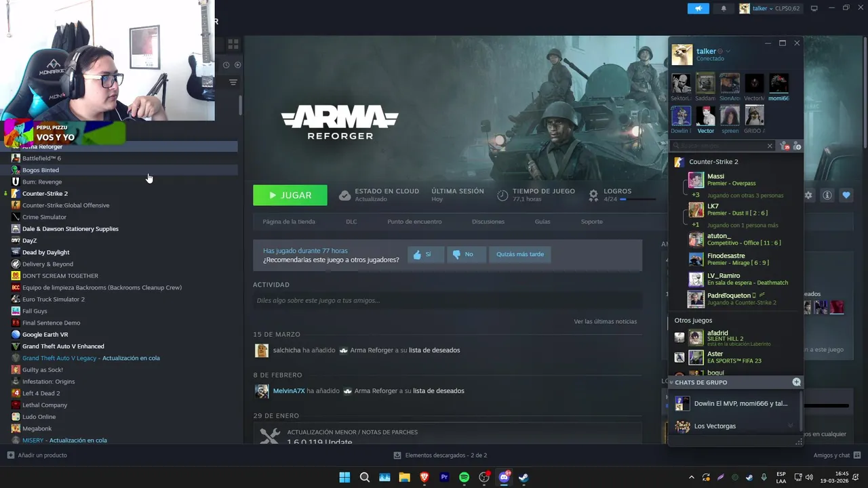This screenshot has width=868, height=488.
Task: Open Página de la tienda tab
Action: [x=289, y=222]
